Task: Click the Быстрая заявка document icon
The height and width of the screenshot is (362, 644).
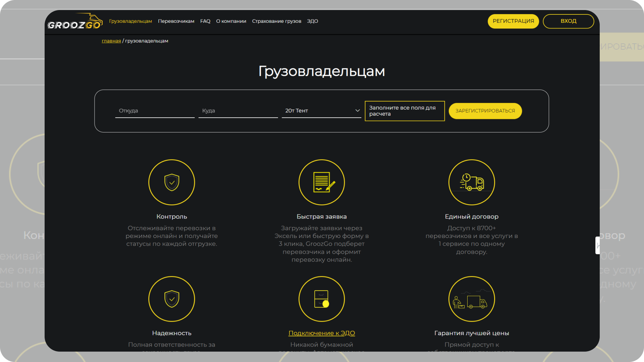Action: [x=322, y=182]
